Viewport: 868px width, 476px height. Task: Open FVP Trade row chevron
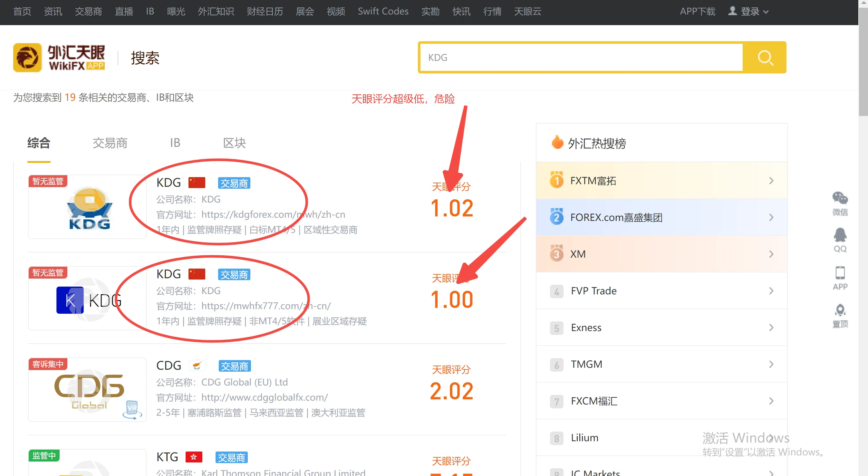771,291
